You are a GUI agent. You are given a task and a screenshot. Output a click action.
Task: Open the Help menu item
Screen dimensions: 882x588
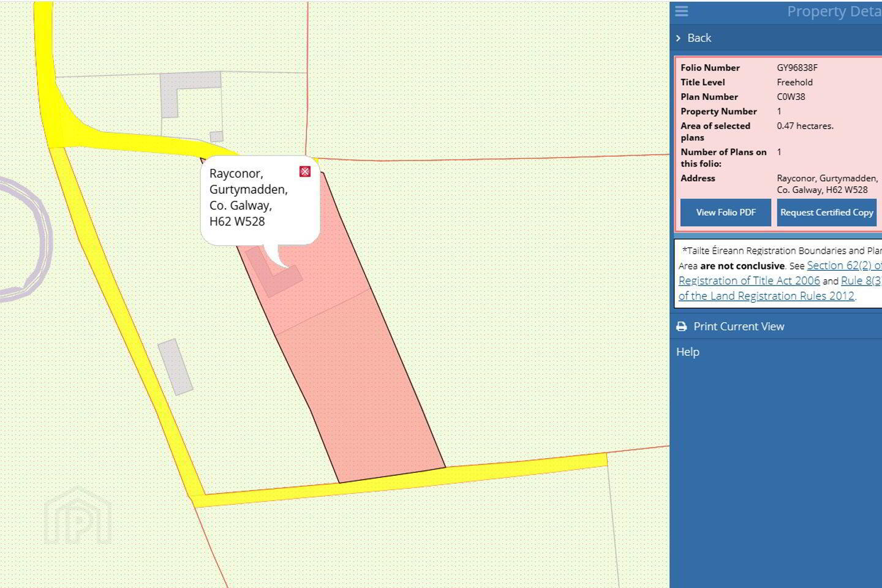point(688,352)
